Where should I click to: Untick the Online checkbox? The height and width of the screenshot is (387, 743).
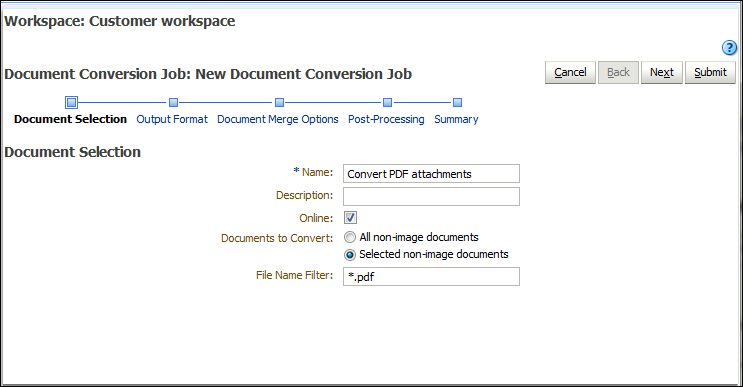coord(350,217)
